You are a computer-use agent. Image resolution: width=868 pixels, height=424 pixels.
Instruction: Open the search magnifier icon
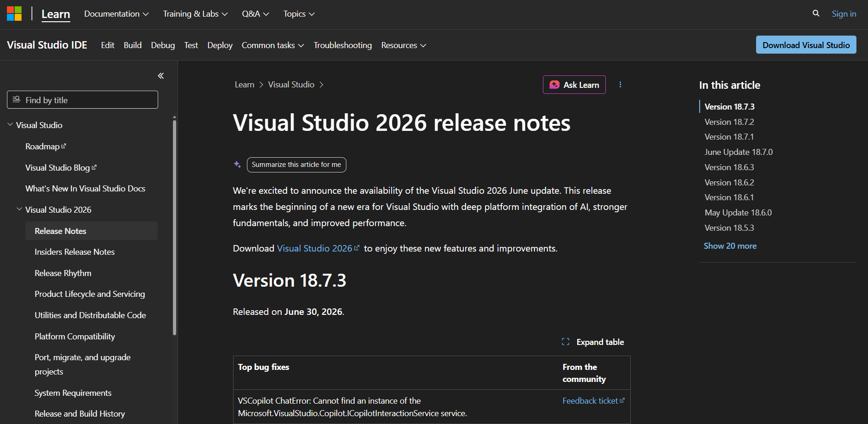point(816,13)
